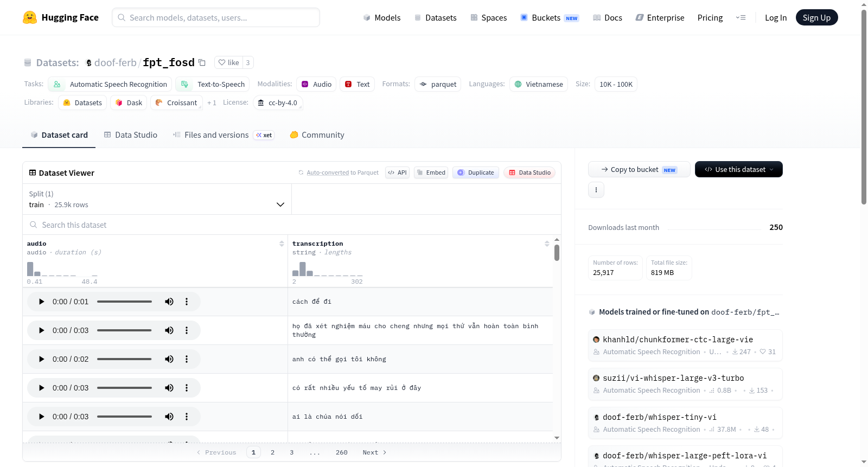Click the Duplicate button

(476, 172)
